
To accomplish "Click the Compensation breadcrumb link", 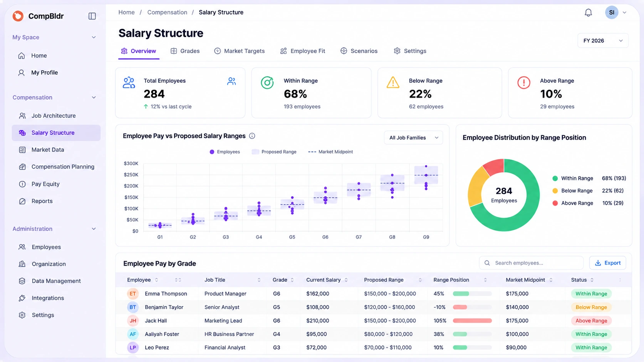I will click(x=167, y=12).
